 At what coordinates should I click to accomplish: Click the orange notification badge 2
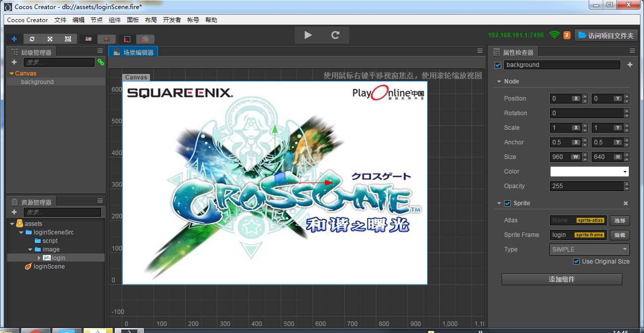(567, 35)
